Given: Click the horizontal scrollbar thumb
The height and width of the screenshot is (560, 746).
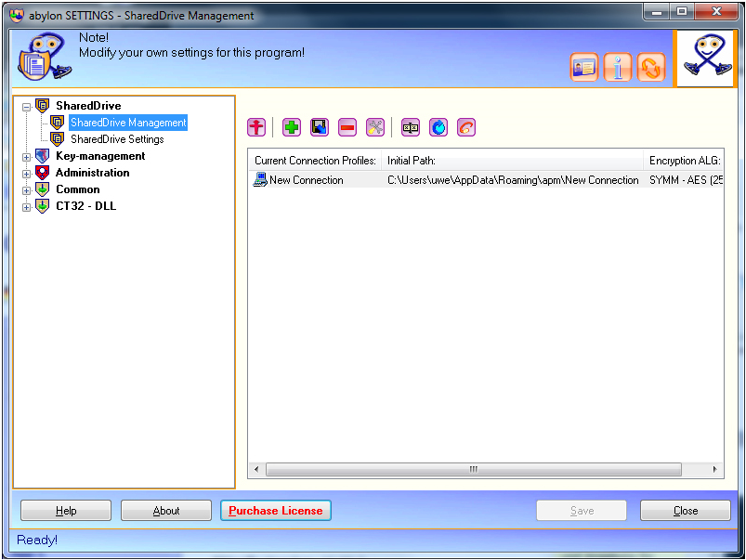Looking at the screenshot, I should click(474, 469).
